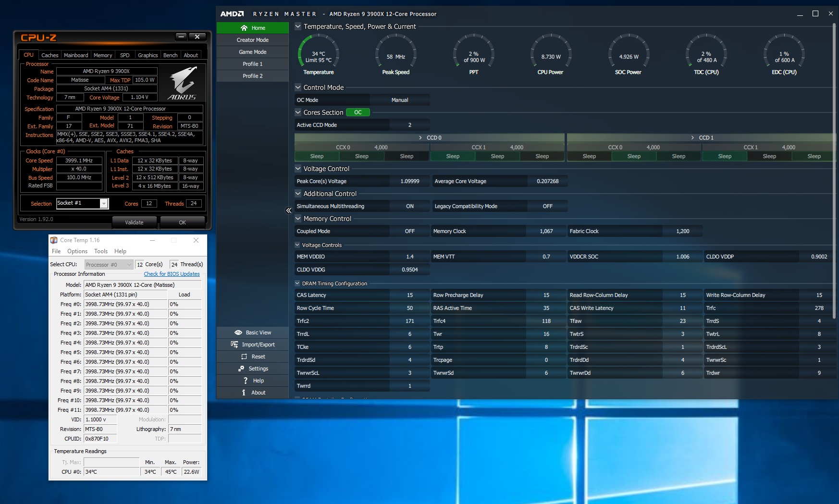Click the Settings gear icon
The image size is (839, 504).
point(241,369)
